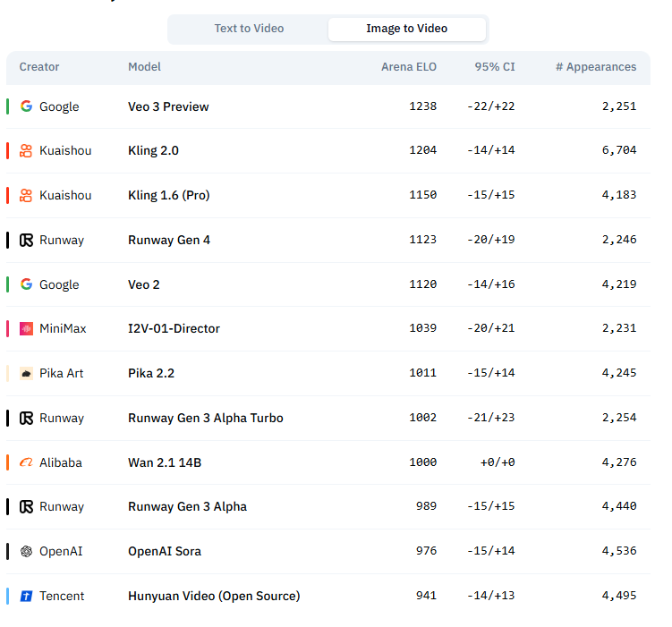Click the ELO value 1011

pos(422,373)
